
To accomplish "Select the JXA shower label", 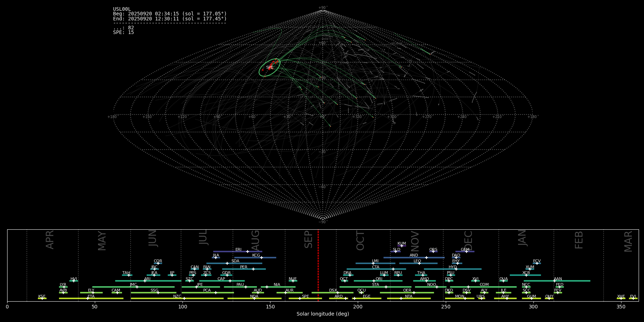I will (x=216, y=255).
